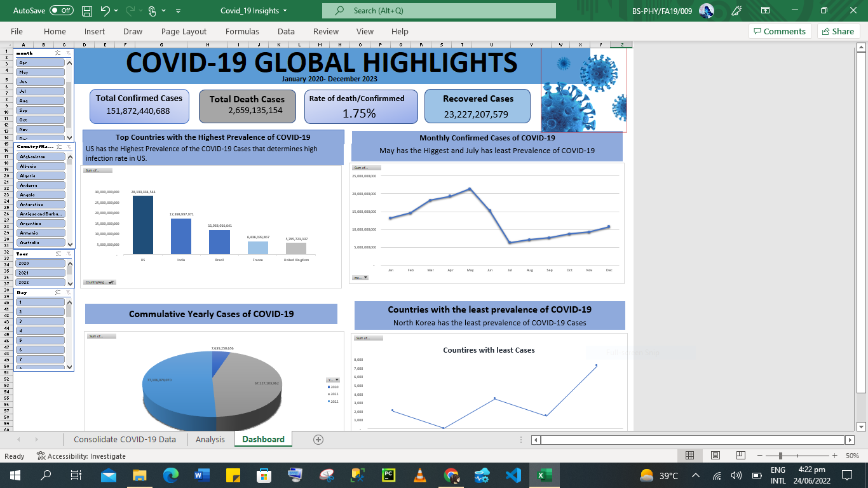Click the Undo arrow icon
Viewport: 868px width, 488px height.
pyautogui.click(x=105, y=11)
